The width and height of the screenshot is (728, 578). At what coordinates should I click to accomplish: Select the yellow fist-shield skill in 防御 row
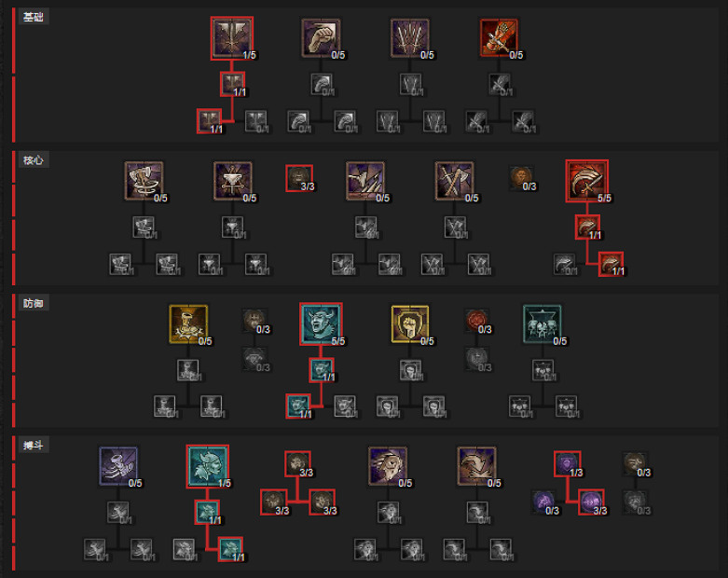click(x=410, y=324)
